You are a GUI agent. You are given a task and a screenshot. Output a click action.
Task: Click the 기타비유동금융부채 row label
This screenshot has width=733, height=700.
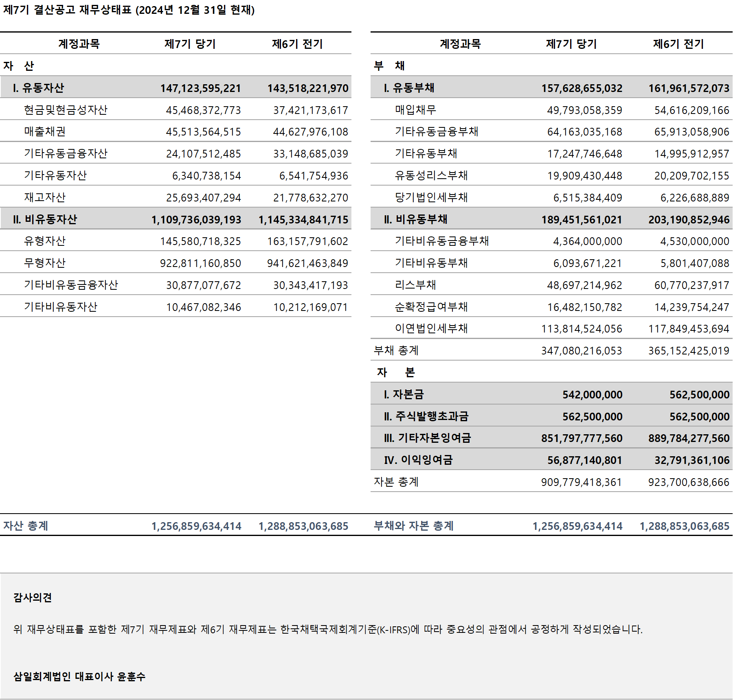442,241
